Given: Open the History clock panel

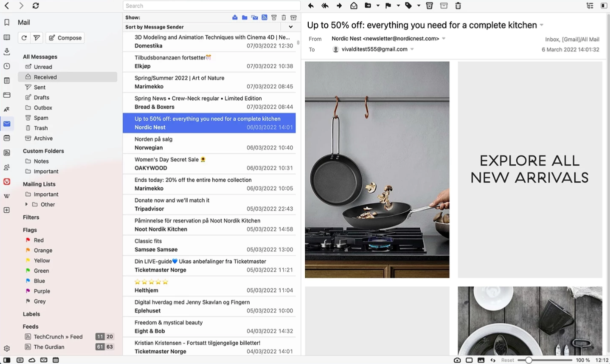Looking at the screenshot, I should tap(7, 66).
